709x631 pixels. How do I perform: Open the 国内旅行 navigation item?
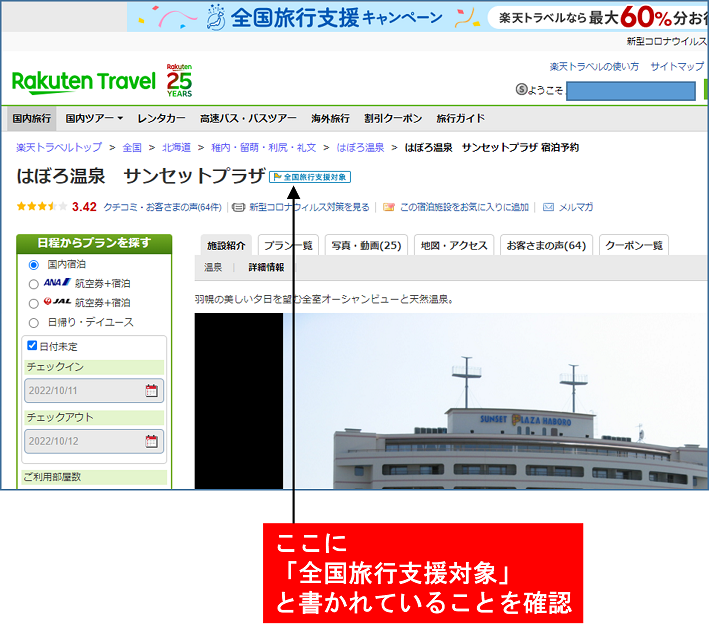[32, 119]
